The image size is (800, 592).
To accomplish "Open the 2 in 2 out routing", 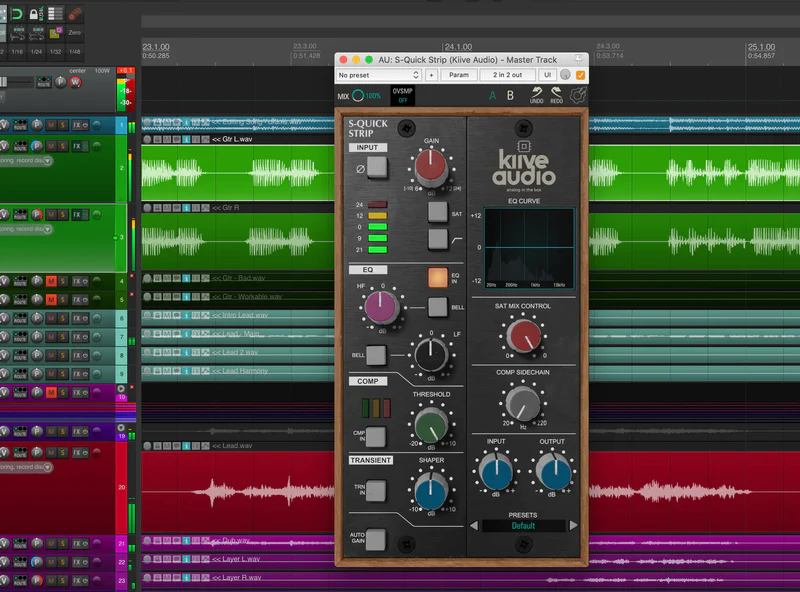I will (507, 75).
